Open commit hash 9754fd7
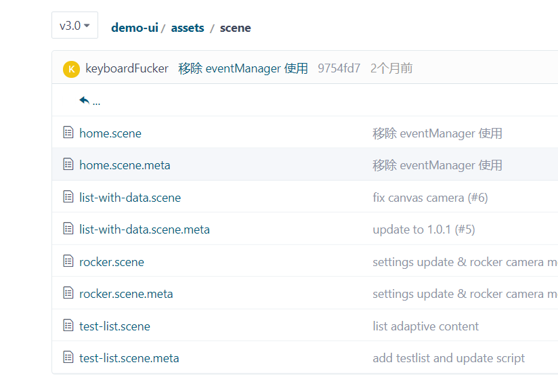The width and height of the screenshot is (558, 392). coord(339,68)
